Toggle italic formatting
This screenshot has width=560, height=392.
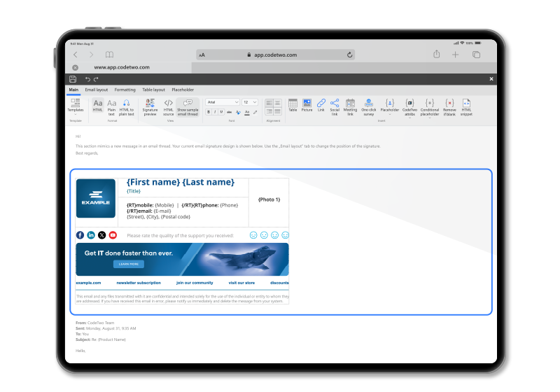215,112
